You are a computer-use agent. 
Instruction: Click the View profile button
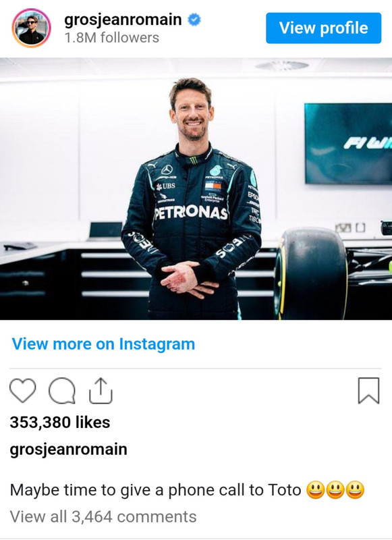click(x=323, y=28)
